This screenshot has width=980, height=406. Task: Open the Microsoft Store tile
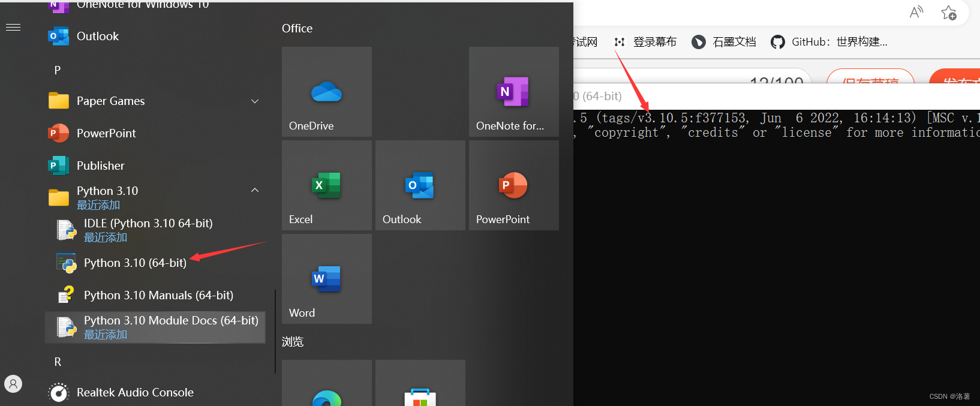click(420, 383)
